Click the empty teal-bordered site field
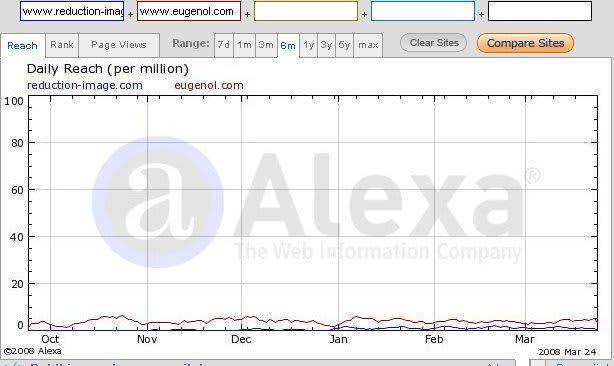 click(x=423, y=11)
